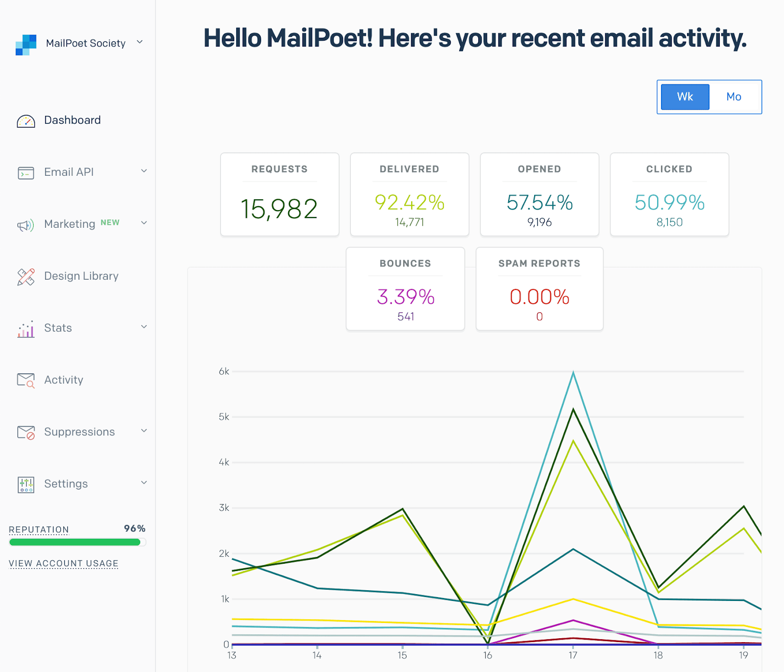Switch to Mo monthly view

pos(734,96)
